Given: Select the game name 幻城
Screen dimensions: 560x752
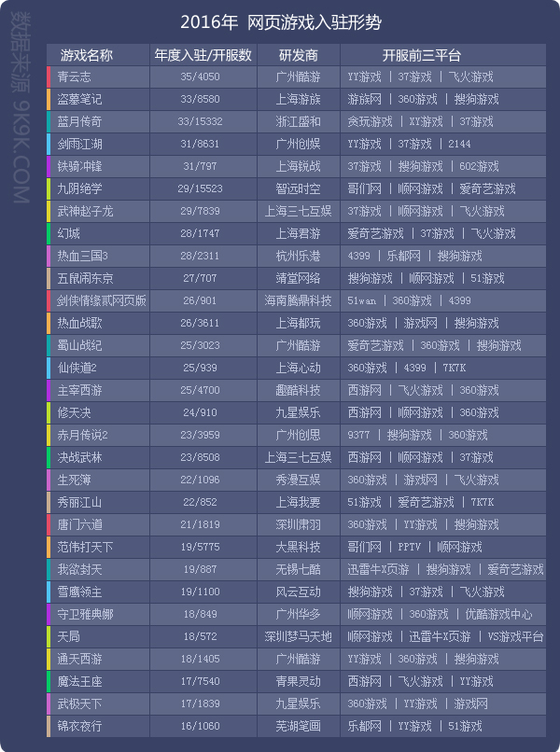Looking at the screenshot, I should click(69, 233).
